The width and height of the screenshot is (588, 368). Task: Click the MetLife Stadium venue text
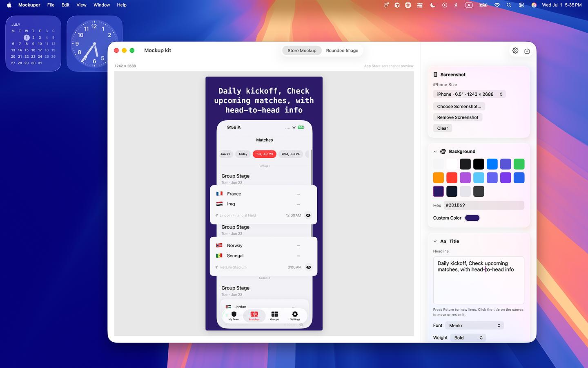(233, 267)
